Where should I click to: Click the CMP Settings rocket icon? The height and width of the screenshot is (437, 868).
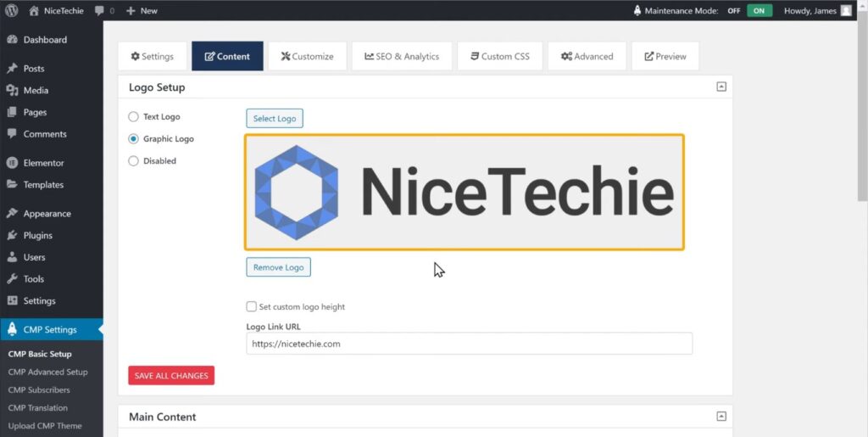tap(12, 329)
